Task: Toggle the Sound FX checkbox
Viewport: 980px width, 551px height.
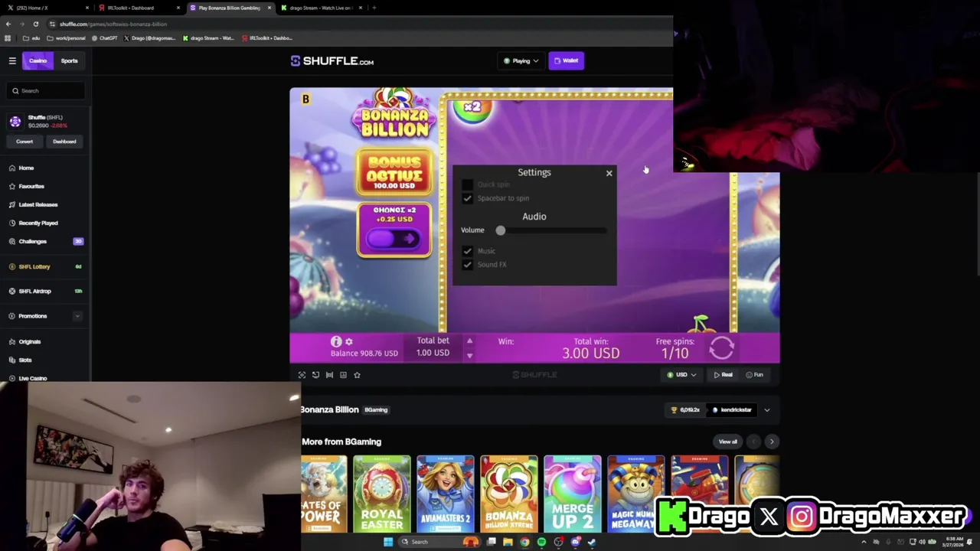Action: tap(467, 265)
